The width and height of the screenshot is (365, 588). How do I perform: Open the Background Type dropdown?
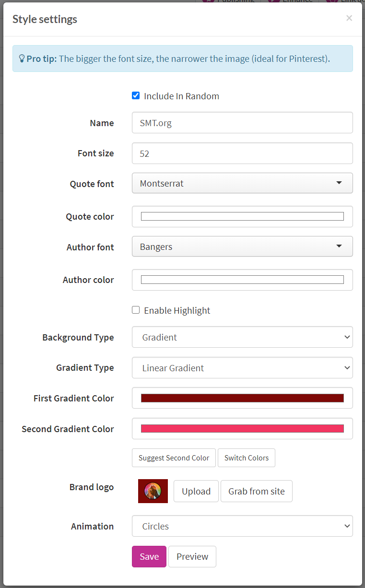tap(242, 337)
